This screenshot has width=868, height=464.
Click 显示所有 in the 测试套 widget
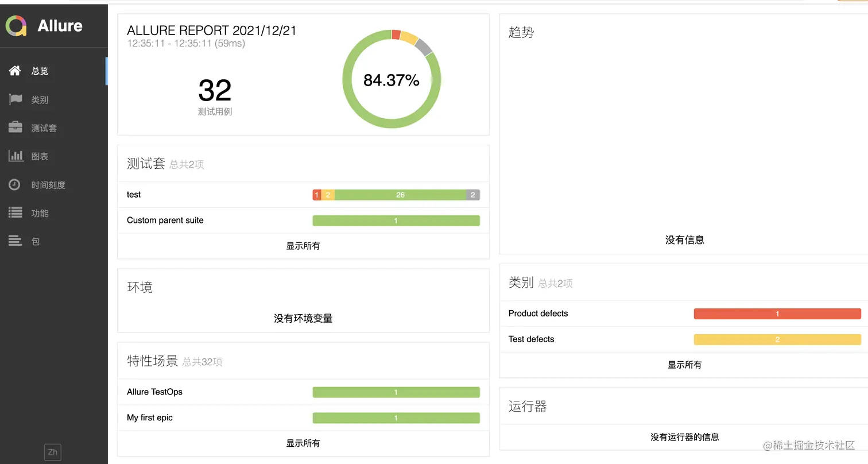click(303, 246)
